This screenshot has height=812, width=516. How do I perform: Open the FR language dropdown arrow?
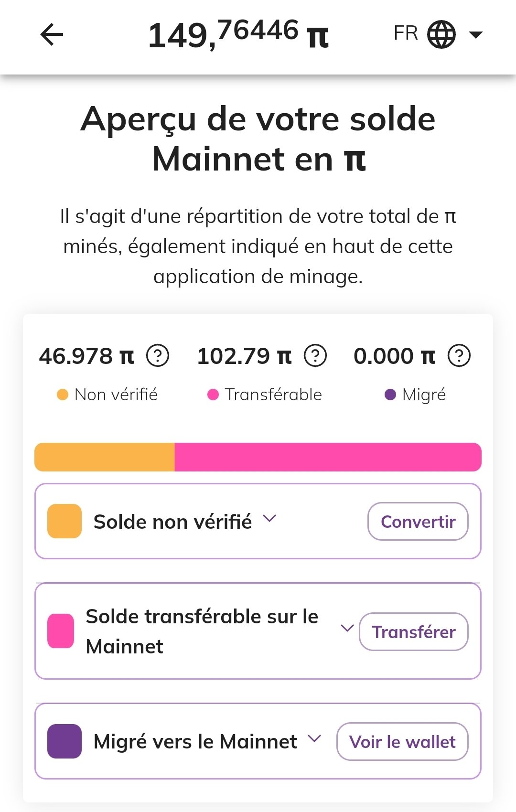pyautogui.click(x=476, y=34)
